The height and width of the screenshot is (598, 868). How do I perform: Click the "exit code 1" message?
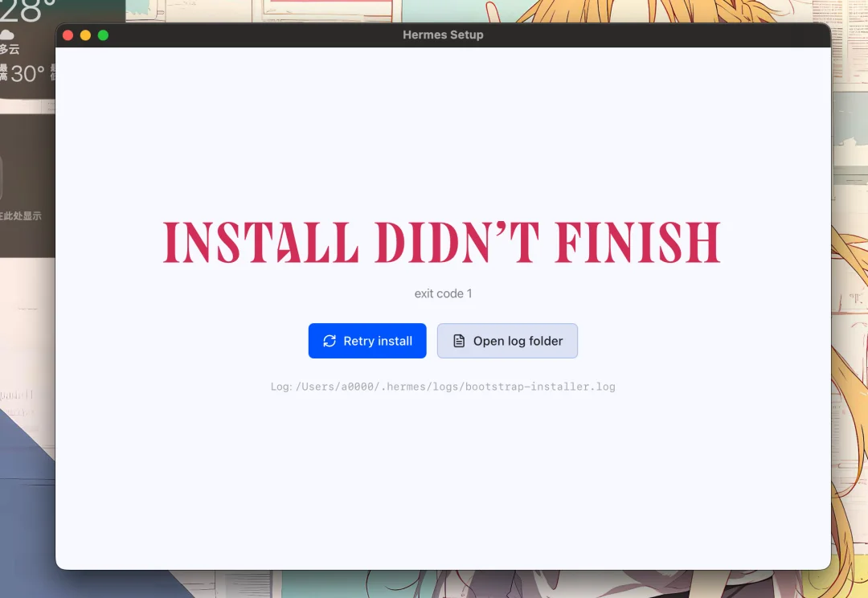[443, 293]
